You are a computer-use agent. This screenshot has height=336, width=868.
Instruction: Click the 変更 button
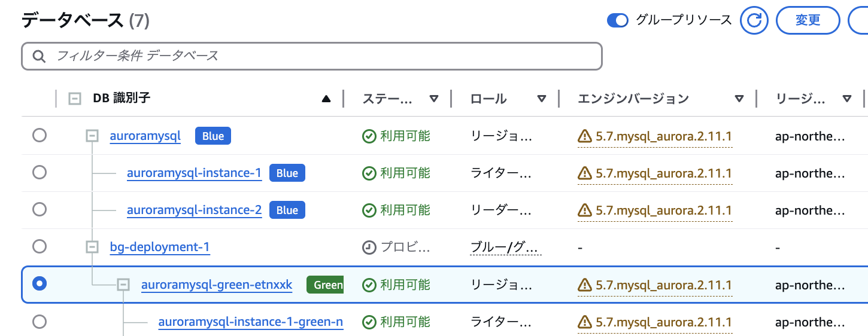click(808, 20)
